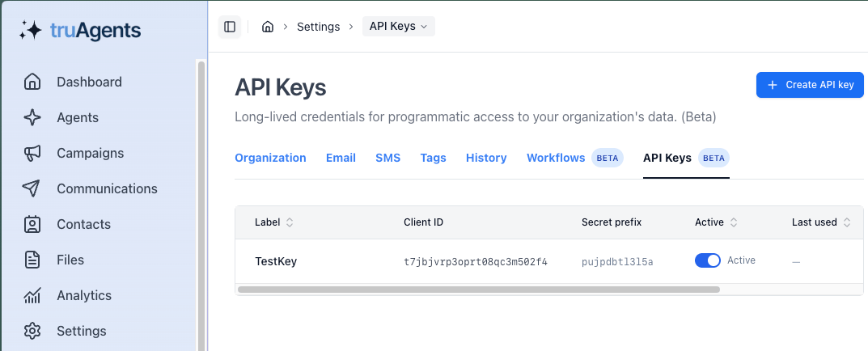Open Campaigns in the sidebar
This screenshot has height=351, width=868.
coord(91,153)
